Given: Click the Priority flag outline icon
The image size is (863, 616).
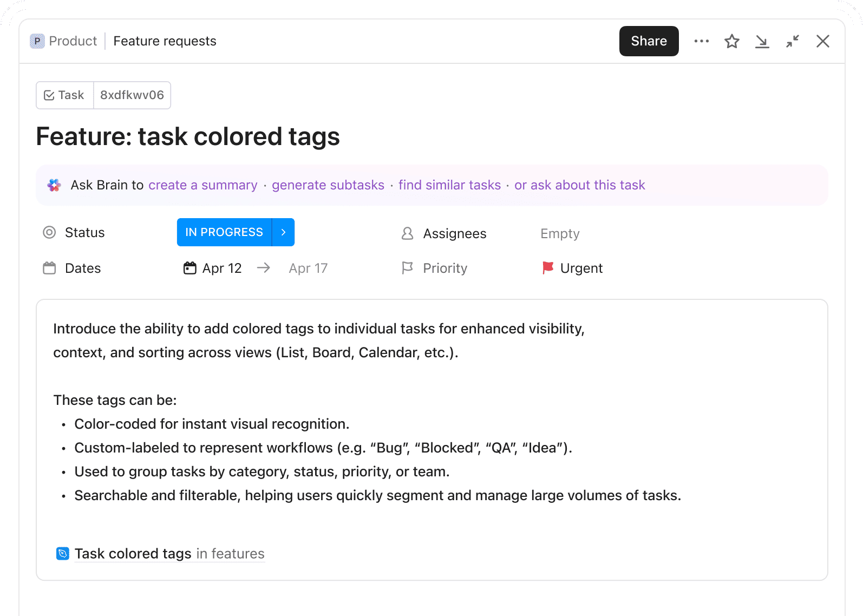Looking at the screenshot, I should [407, 268].
